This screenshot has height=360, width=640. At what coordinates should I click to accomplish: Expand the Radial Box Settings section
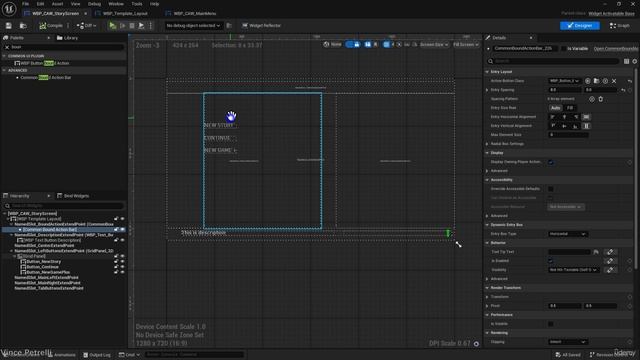[x=487, y=144]
